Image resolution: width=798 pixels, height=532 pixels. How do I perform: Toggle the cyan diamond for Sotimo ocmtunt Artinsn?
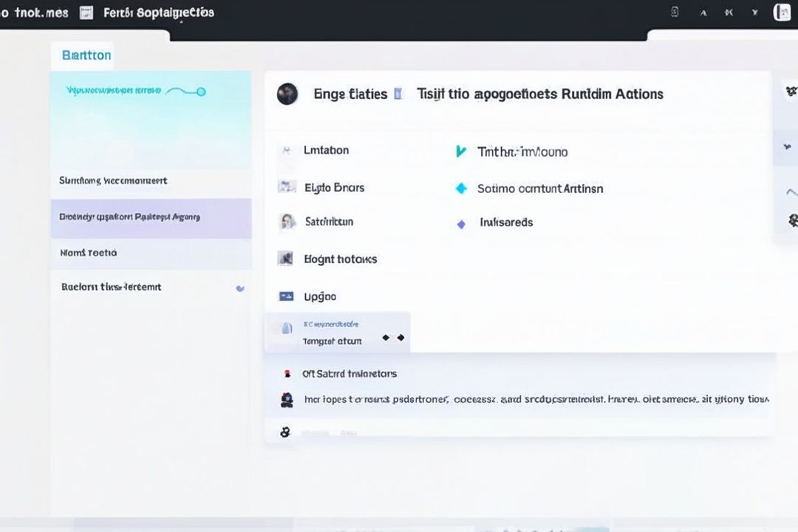[x=462, y=188]
